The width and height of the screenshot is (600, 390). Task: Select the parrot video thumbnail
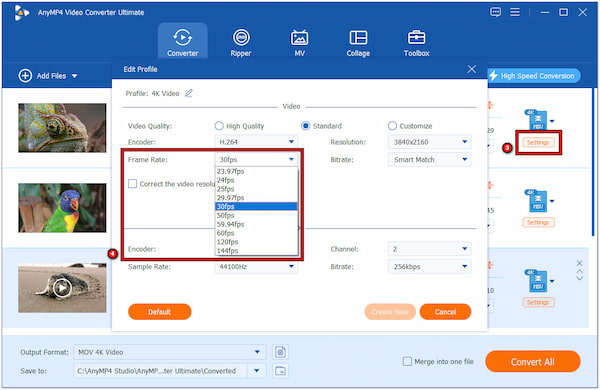62,208
